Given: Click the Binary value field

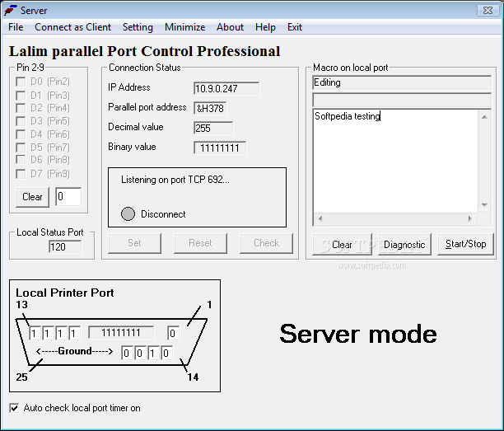Looking at the screenshot, I should point(220,148).
